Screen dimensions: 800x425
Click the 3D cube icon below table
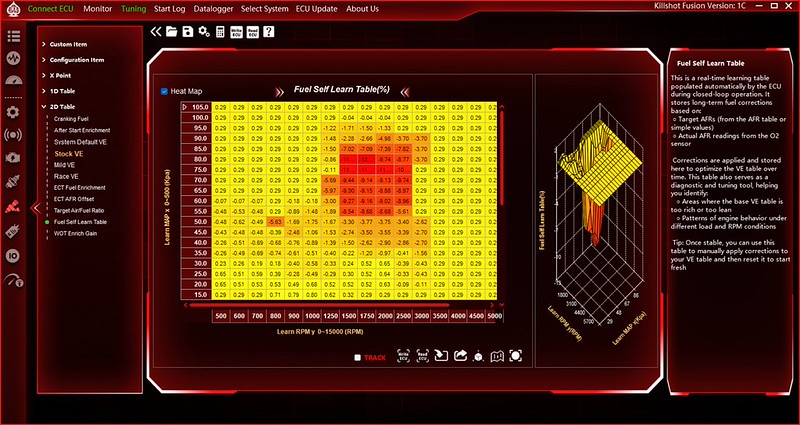tap(478, 356)
